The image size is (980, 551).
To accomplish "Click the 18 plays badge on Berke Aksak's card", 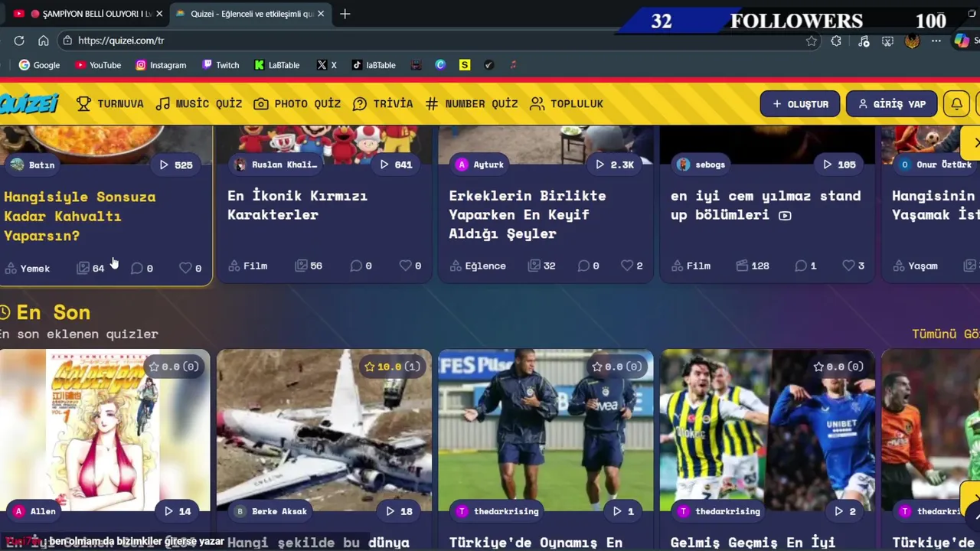I will 399,511.
